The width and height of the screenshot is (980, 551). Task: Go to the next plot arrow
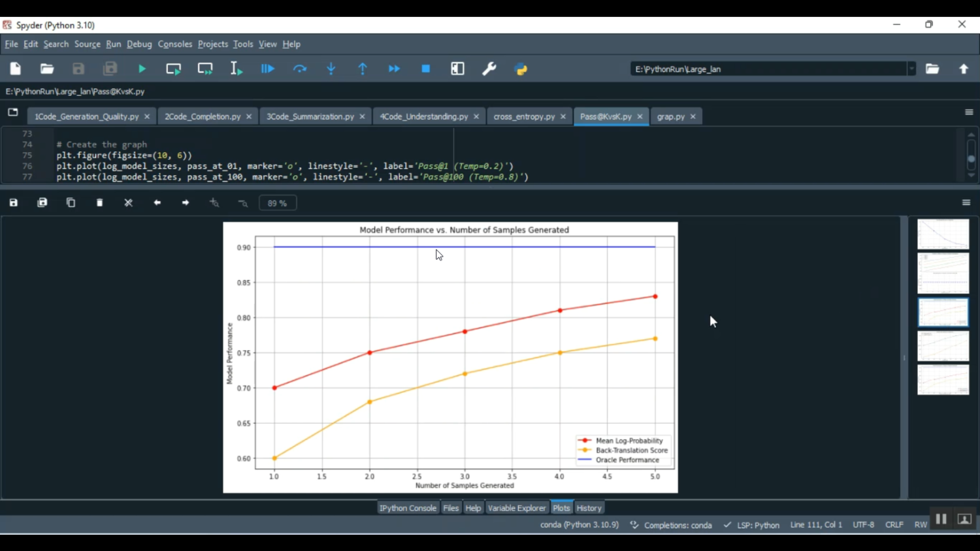click(x=186, y=203)
